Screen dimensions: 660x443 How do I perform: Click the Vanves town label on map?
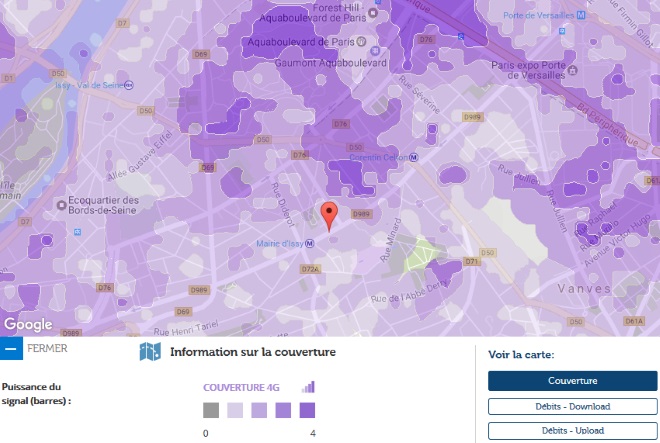(x=582, y=287)
